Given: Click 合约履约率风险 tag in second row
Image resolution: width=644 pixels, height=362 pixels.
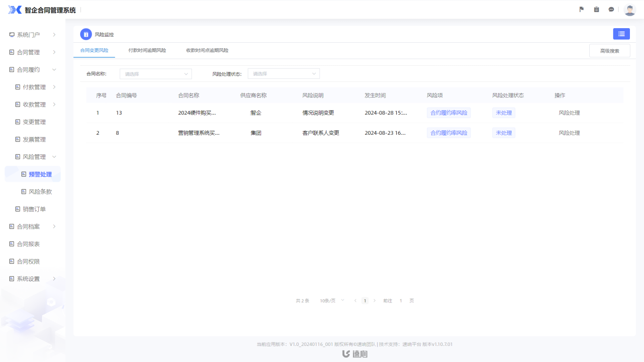Looking at the screenshot, I should (448, 133).
